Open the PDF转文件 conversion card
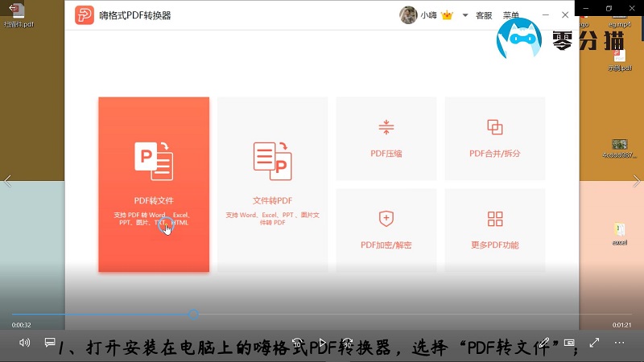Screen dimensions: 644x362 [154, 184]
